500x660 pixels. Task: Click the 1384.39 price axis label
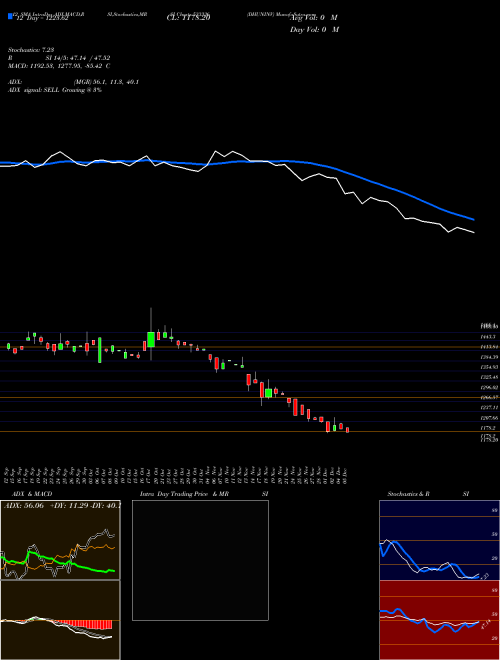coord(489,357)
